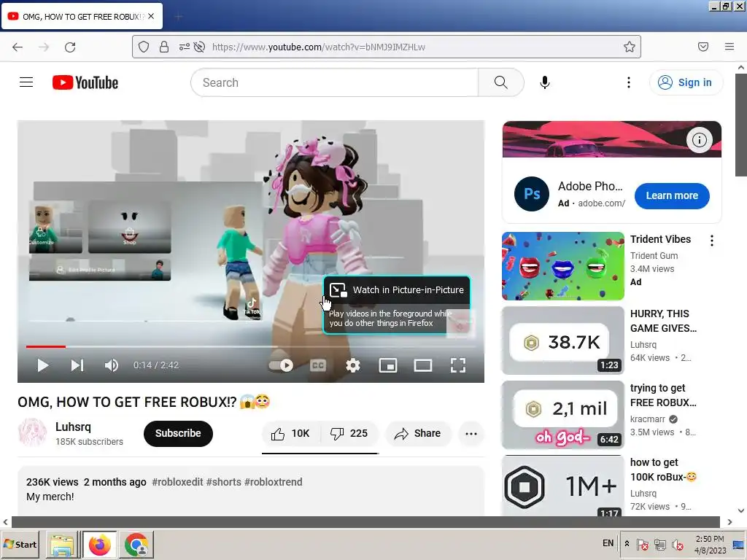Open video player settings gear
The height and width of the screenshot is (560, 747).
pyautogui.click(x=352, y=365)
